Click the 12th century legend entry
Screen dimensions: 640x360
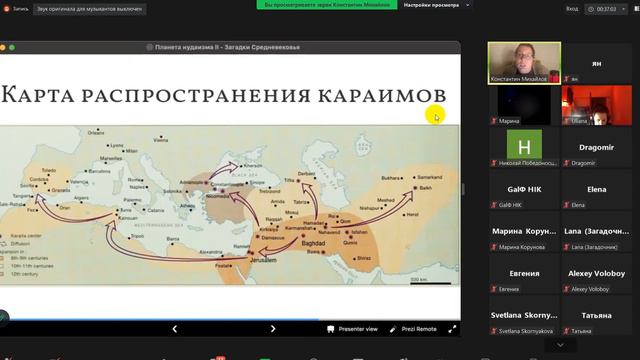pyautogui.click(x=24, y=274)
